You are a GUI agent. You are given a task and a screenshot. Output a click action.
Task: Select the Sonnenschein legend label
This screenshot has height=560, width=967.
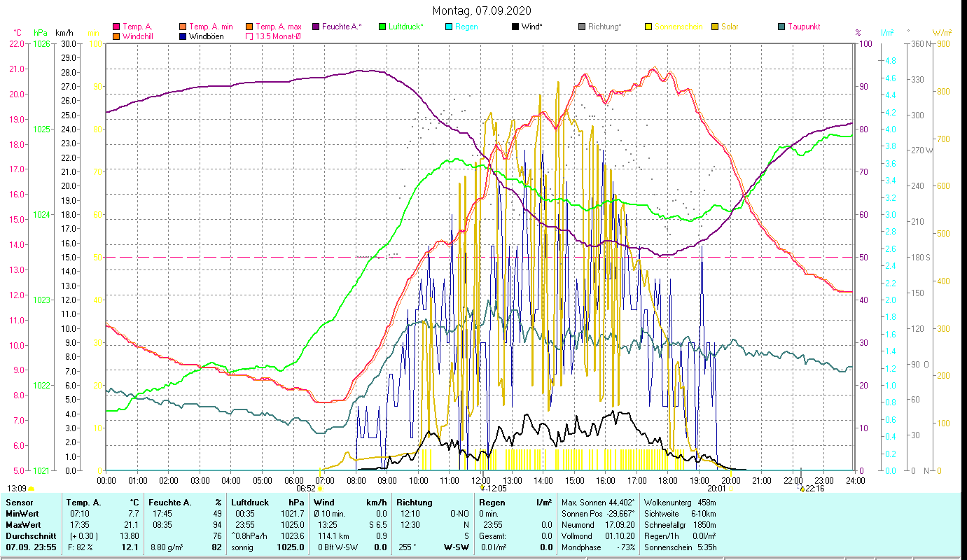coord(678,27)
